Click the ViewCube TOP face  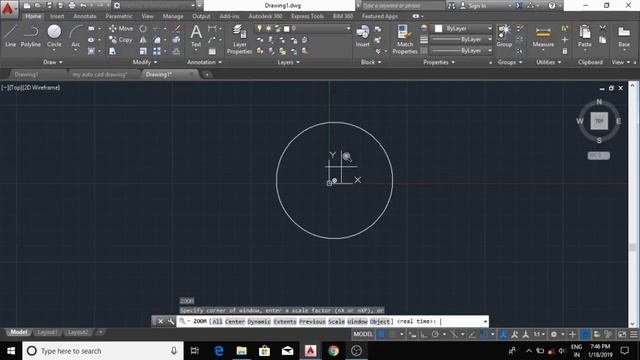click(599, 121)
